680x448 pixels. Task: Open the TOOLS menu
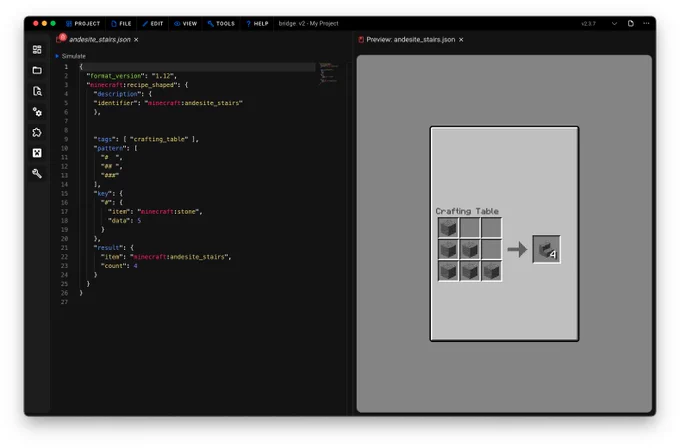click(221, 23)
